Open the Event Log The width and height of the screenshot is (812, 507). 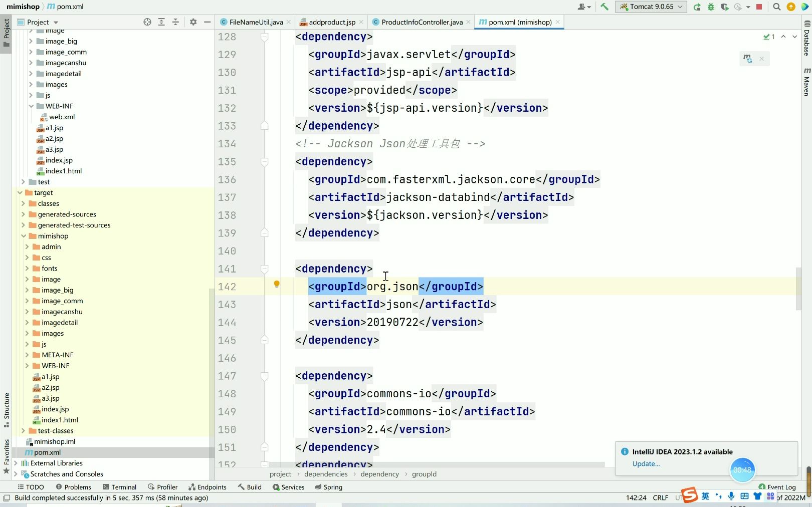pos(777,487)
